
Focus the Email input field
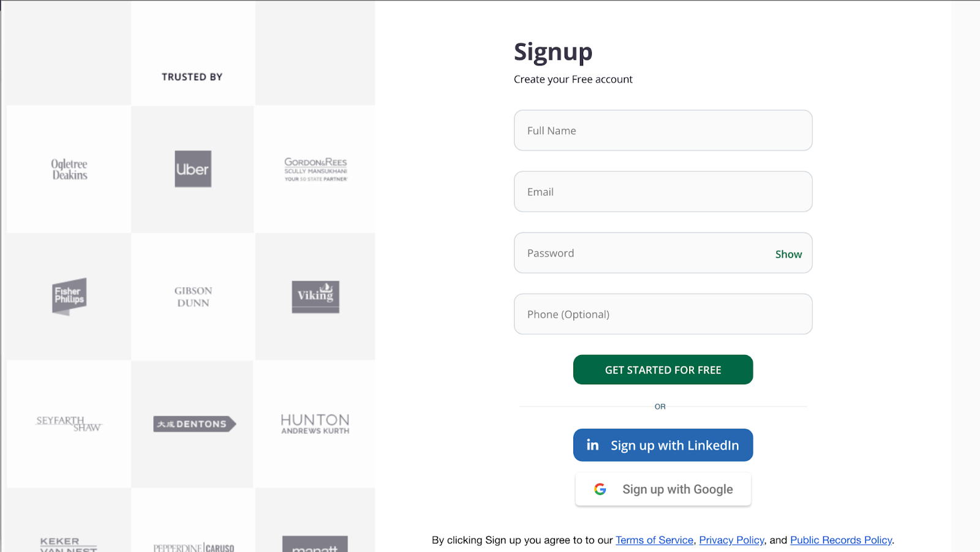pos(663,192)
